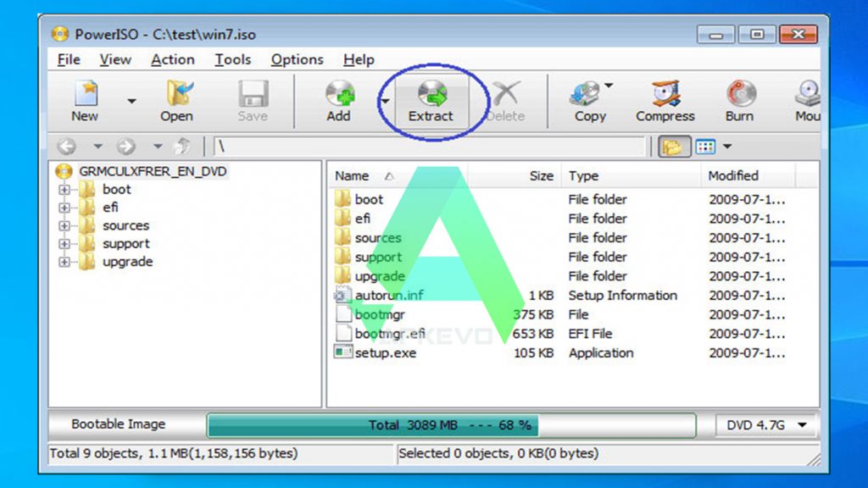
Task: Open the DVD 4.7G media dropdown
Action: pos(766,425)
